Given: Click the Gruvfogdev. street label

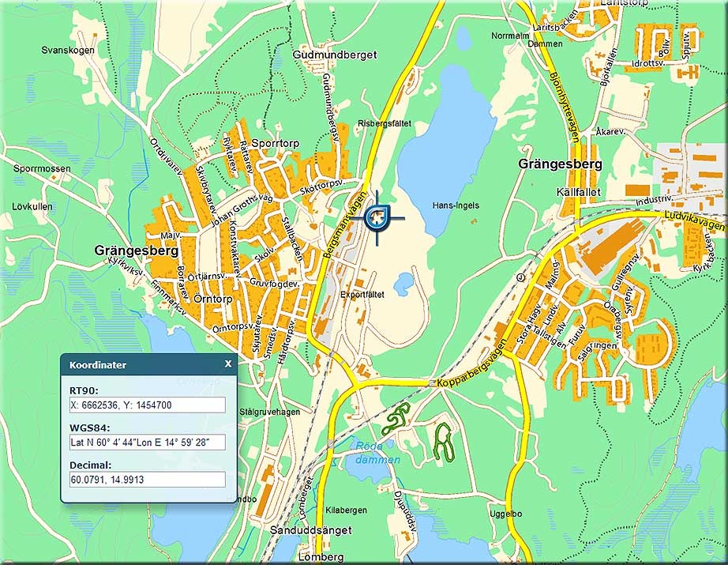Looking at the screenshot, I should point(275,283).
